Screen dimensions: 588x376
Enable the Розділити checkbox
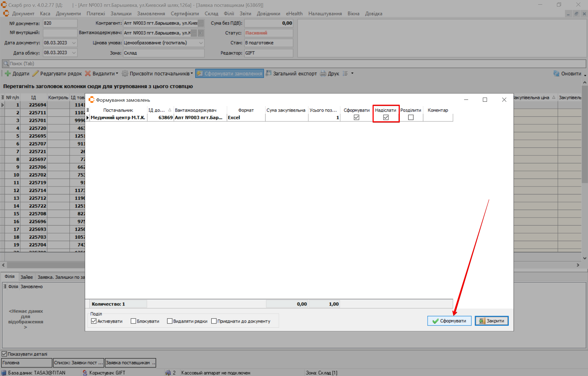coord(411,118)
